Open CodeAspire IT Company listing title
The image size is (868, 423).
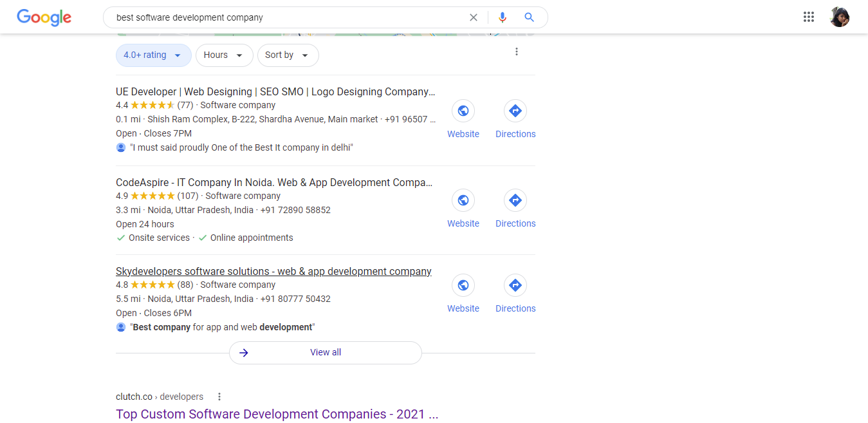tap(274, 182)
